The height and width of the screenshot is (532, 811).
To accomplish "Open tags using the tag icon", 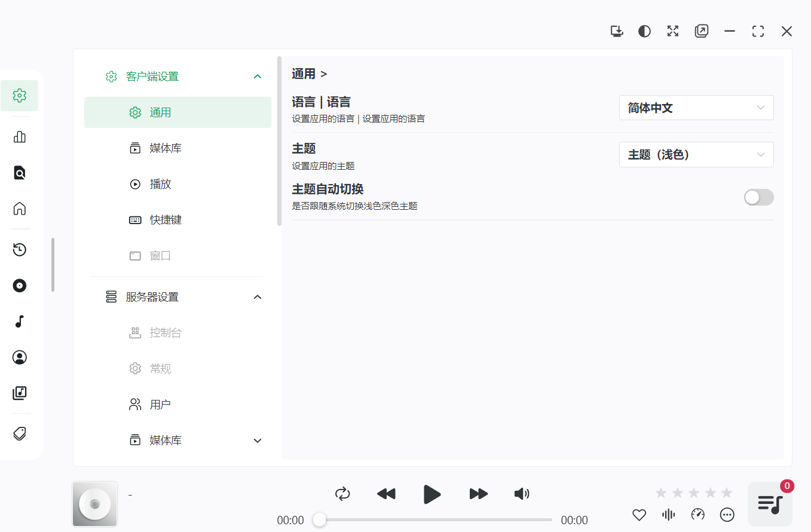I will coord(20,433).
